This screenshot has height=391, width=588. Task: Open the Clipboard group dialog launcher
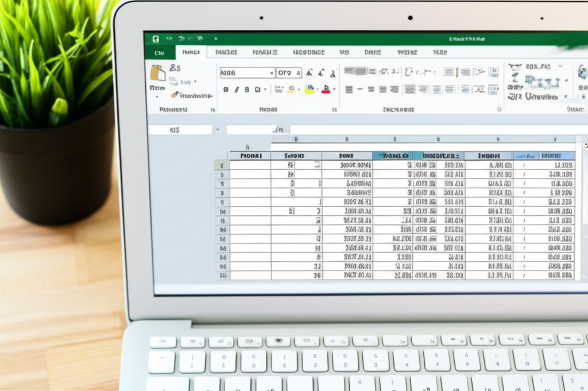pyautogui.click(x=212, y=110)
